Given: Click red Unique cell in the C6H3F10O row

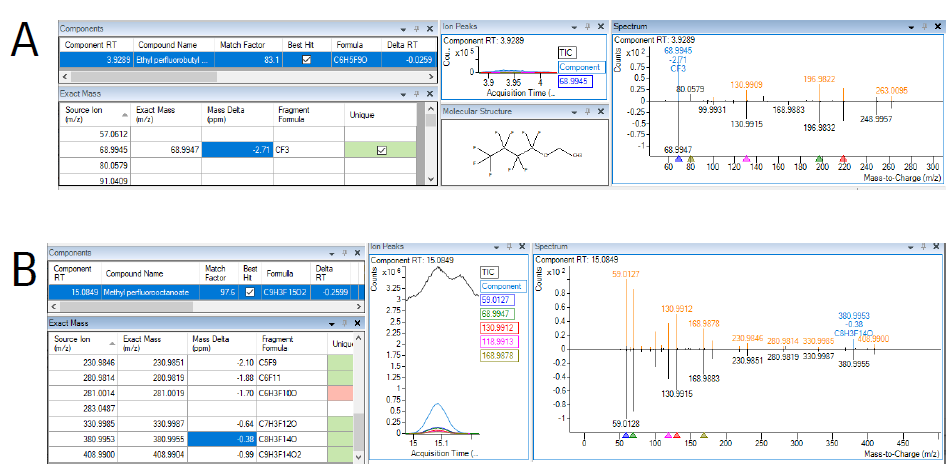Looking at the screenshot, I should point(340,393).
